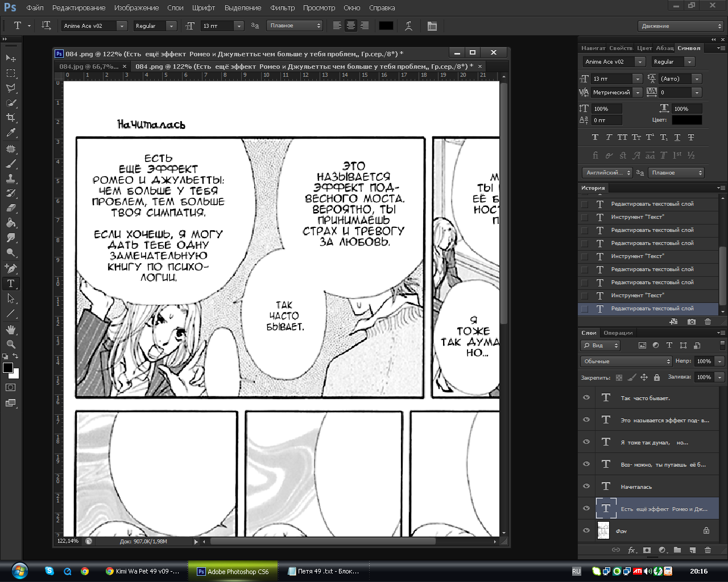The height and width of the screenshot is (582, 728).
Task: Open the Фильтр menu
Action: coord(283,8)
